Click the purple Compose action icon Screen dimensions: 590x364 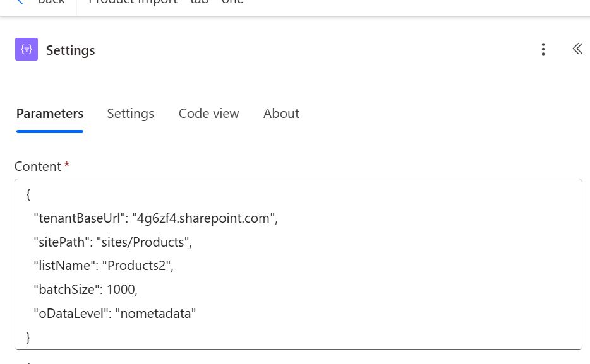(27, 50)
